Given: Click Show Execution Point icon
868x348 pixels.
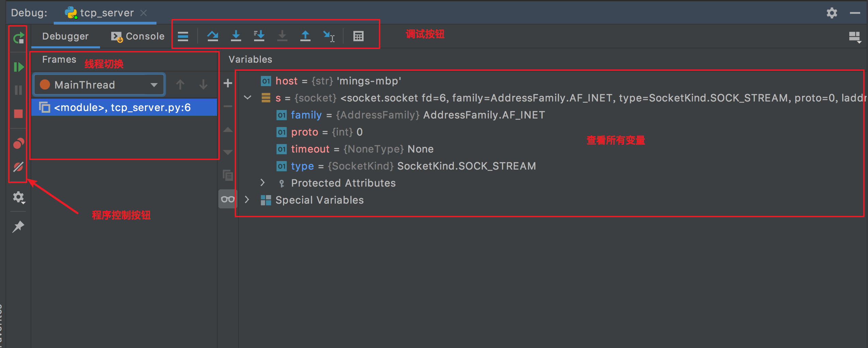Looking at the screenshot, I should click(x=183, y=36).
